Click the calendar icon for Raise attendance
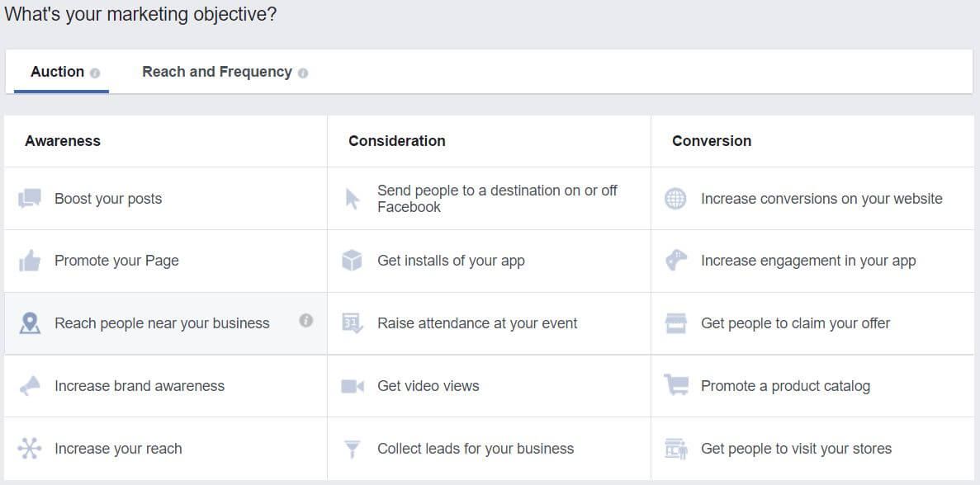This screenshot has width=980, height=485. 352,323
